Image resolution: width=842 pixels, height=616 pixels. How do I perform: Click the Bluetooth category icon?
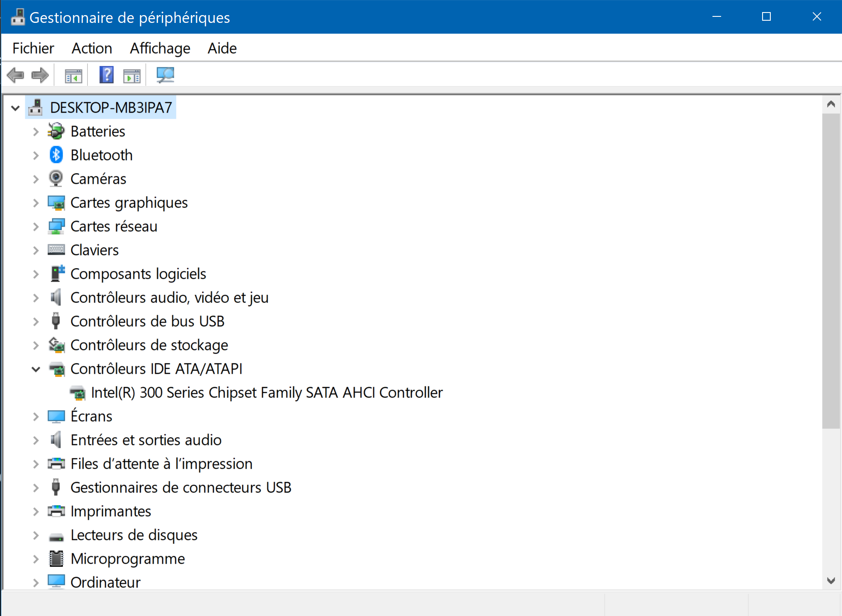click(56, 155)
